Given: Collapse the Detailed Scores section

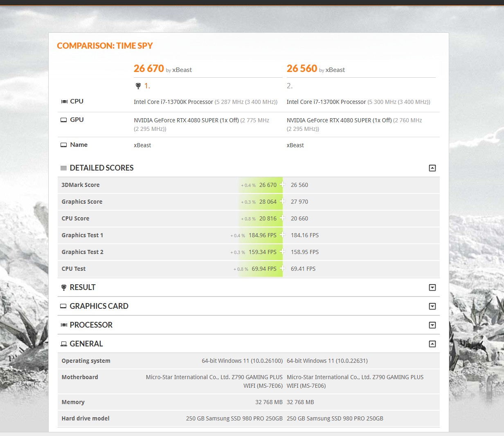Looking at the screenshot, I should (x=432, y=168).
